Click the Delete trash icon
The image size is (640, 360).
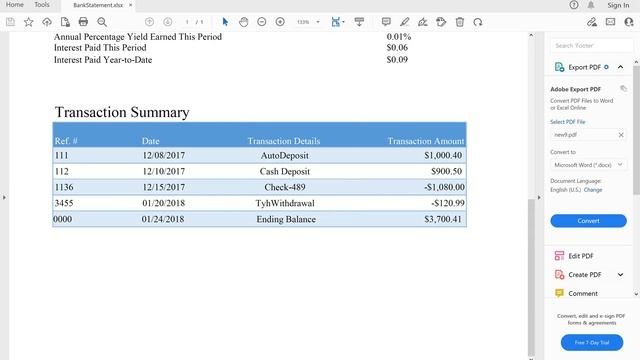(x=460, y=22)
